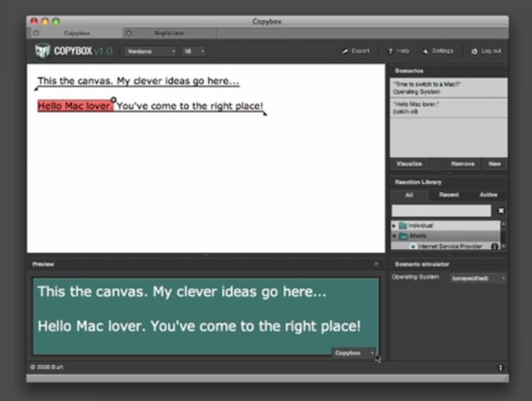Click "Hello Mac lover." line in the Preview panel
This screenshot has width=532, height=401.
pyautogui.click(x=199, y=326)
